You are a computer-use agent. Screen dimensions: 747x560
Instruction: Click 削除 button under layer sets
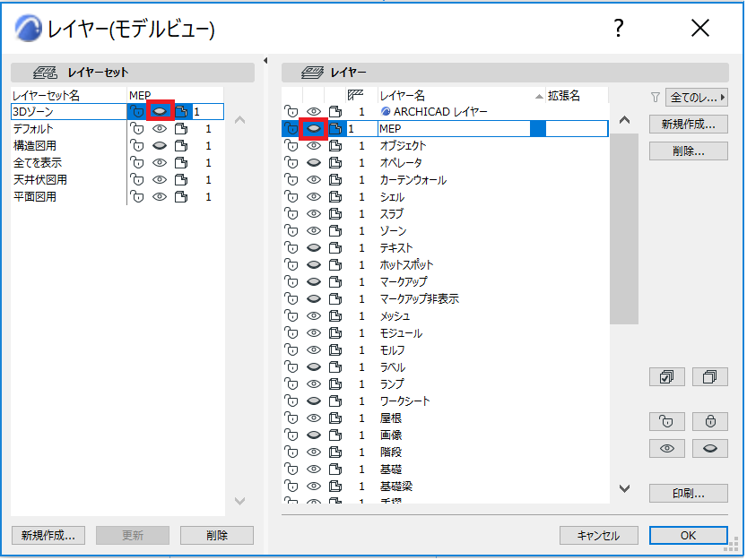[x=217, y=535]
